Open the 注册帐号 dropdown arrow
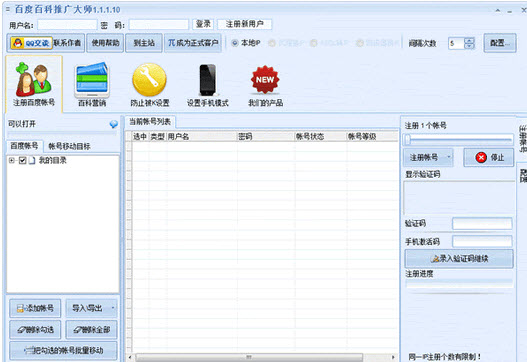The width and height of the screenshot is (527, 362). click(x=449, y=157)
